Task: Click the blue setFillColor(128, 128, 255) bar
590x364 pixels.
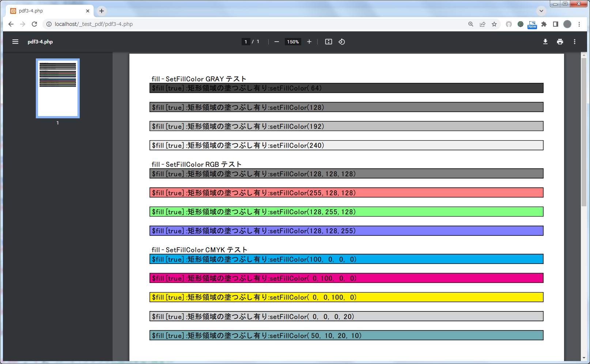Action: (x=347, y=231)
